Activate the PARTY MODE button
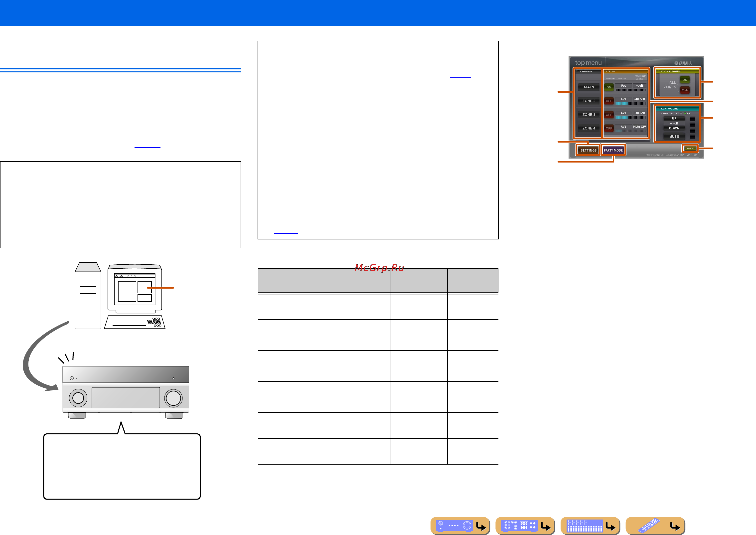Viewport: 756px width, 535px height. click(613, 150)
